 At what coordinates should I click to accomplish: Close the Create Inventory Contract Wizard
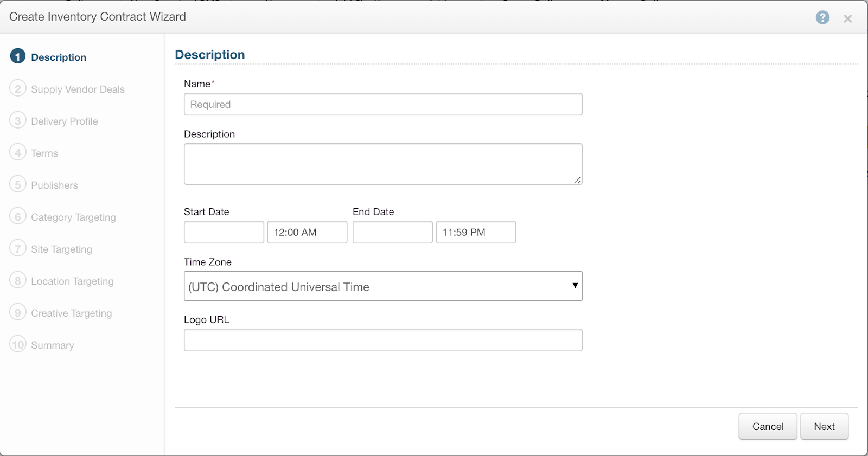click(x=847, y=18)
